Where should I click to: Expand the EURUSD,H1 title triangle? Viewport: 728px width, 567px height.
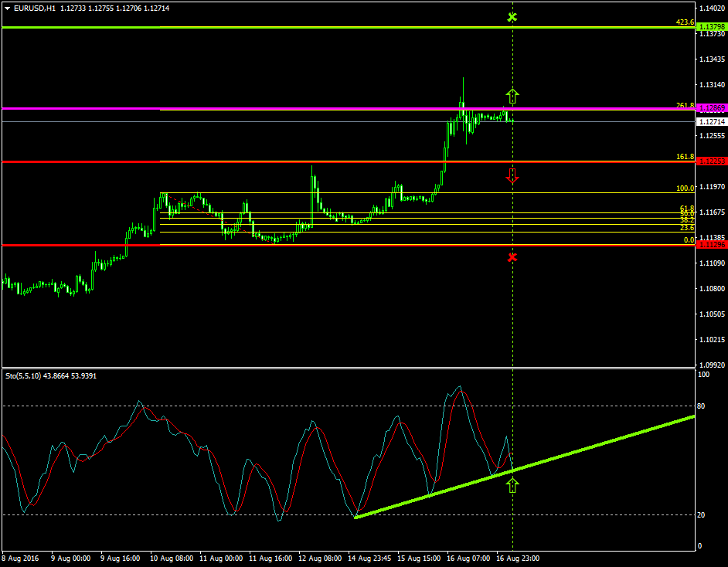coord(8,6)
